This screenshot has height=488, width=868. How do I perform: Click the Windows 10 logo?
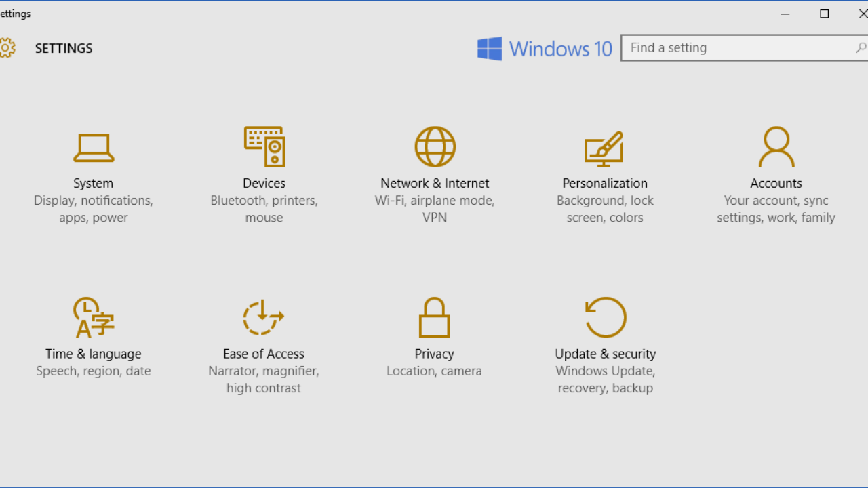coord(545,49)
